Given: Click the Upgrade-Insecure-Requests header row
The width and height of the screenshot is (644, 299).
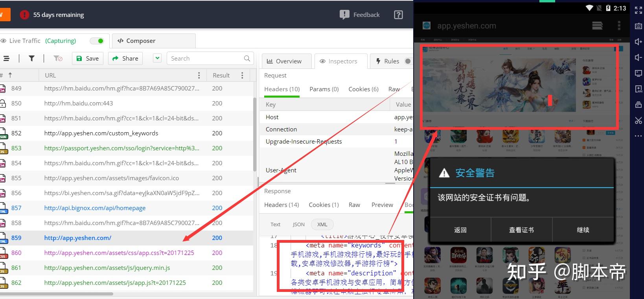Looking at the screenshot, I should [x=337, y=142].
